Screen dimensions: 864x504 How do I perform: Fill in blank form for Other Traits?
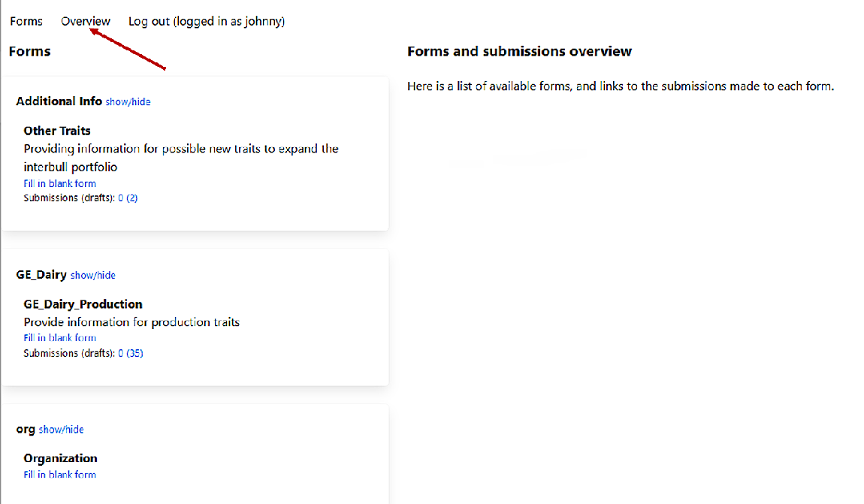[x=59, y=183]
